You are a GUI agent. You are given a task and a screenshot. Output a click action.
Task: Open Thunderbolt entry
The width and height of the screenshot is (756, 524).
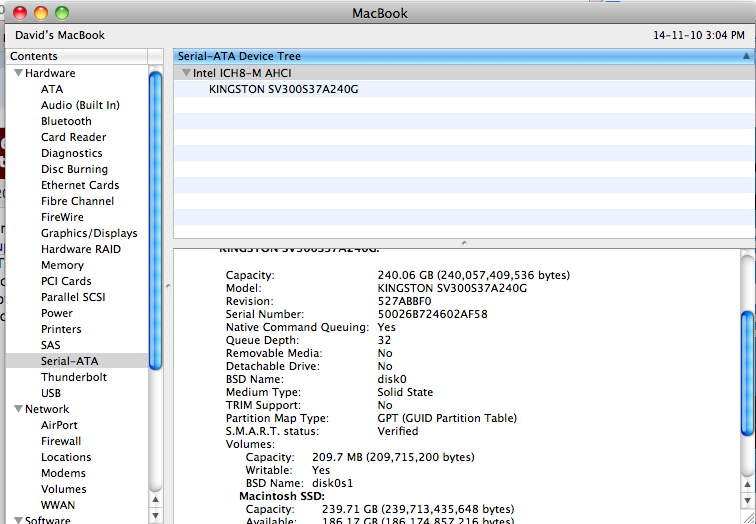[x=74, y=377]
